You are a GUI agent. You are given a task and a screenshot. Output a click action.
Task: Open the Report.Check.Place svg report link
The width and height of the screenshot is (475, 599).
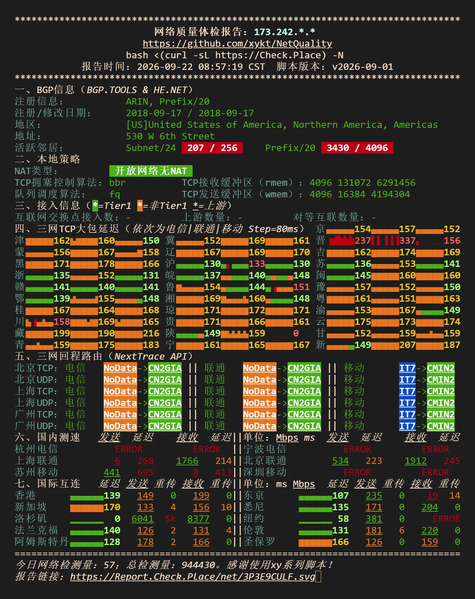point(193,576)
